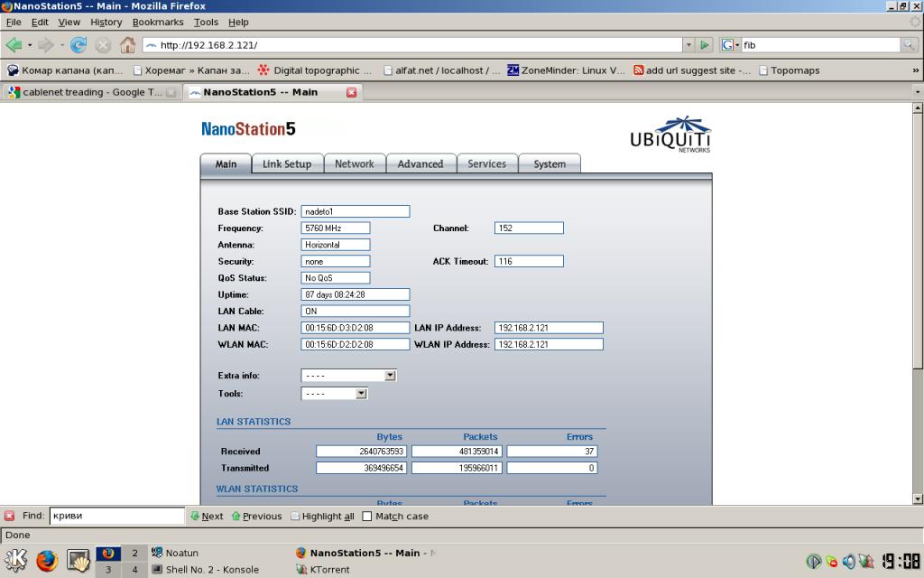Reload the current page
Screen dimensions: 924x578
point(79,45)
